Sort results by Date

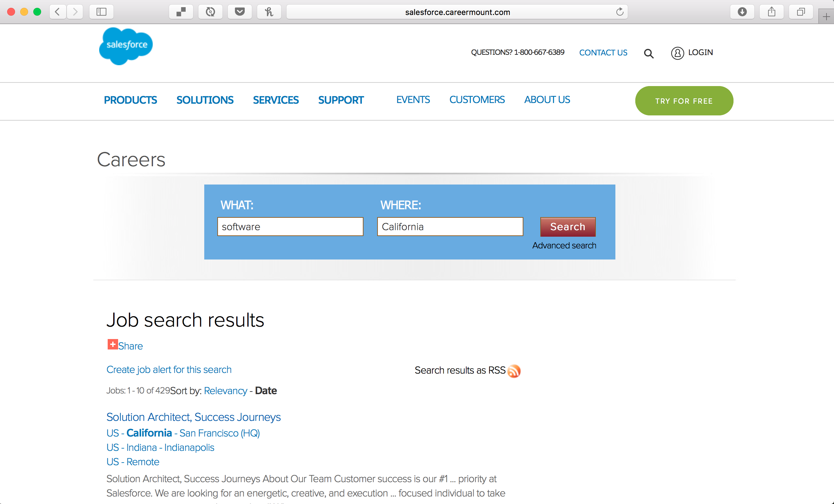[266, 391]
